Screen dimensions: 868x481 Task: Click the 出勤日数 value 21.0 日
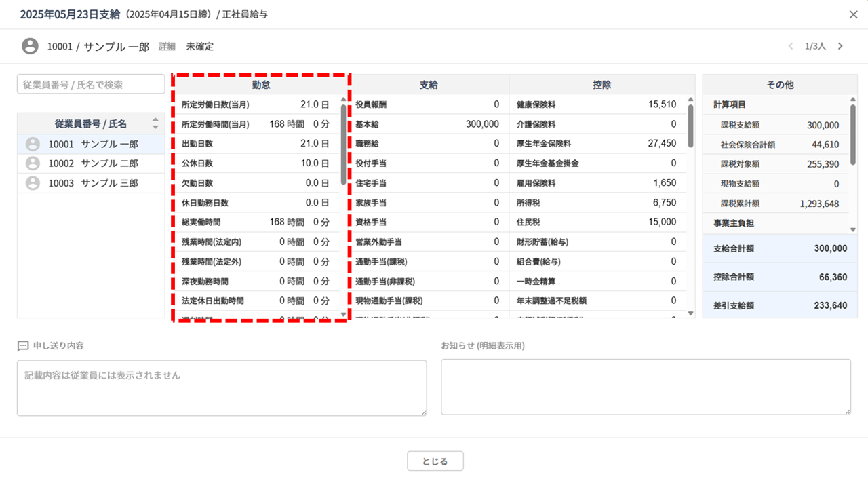pyautogui.click(x=315, y=144)
